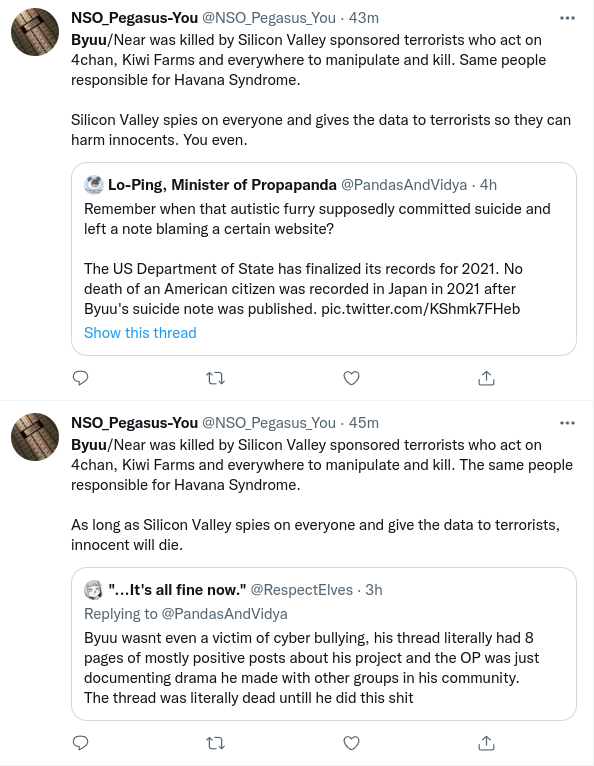The width and height of the screenshot is (594, 766).
Task: Open more options on 45m tweet
Action: (567, 423)
